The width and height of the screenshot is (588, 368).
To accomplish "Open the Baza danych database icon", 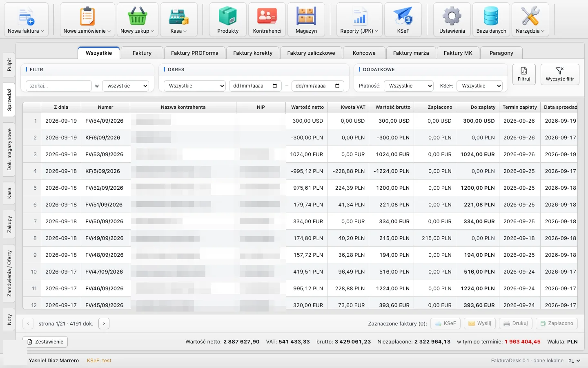I will pos(491,20).
